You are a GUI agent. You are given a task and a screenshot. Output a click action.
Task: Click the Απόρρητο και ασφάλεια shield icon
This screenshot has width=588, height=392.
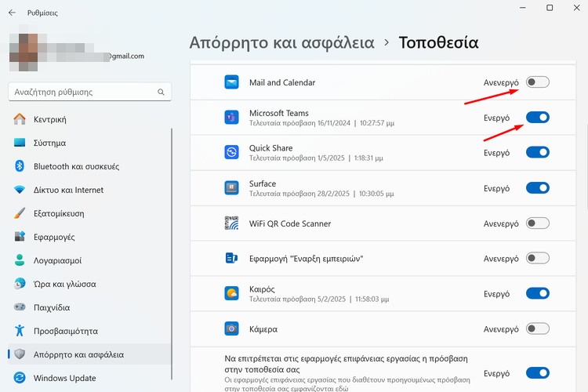pos(20,354)
